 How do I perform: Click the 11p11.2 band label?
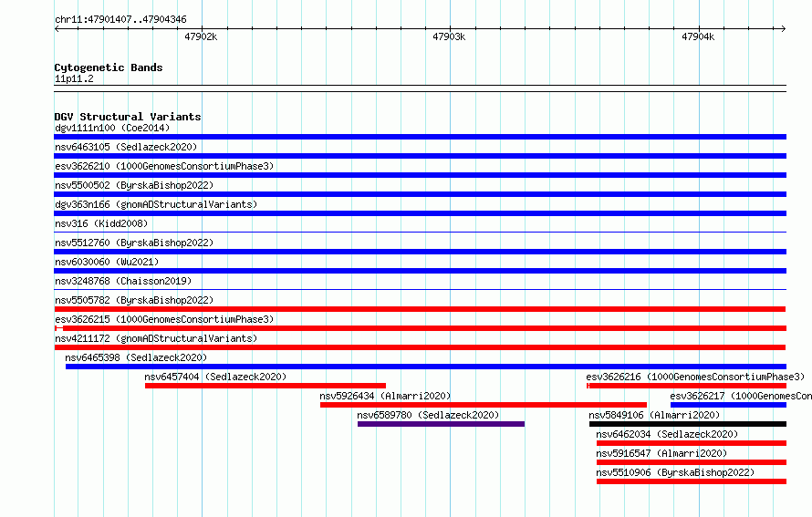tap(74, 78)
